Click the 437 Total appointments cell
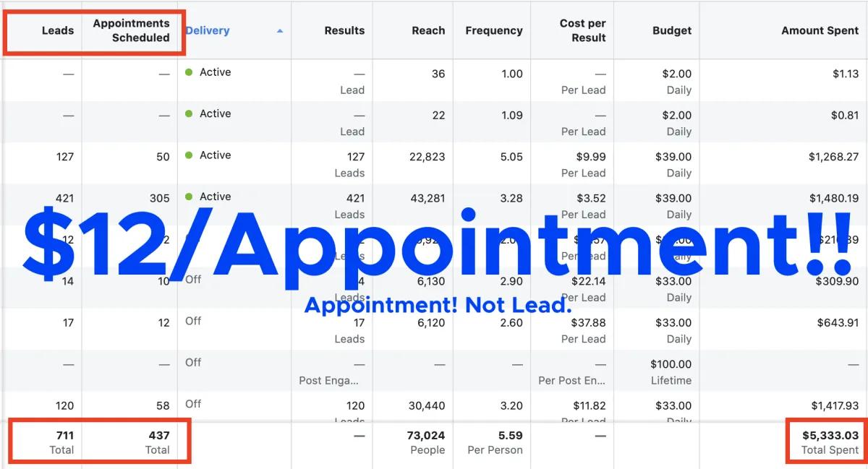The image size is (868, 469). pos(158,442)
